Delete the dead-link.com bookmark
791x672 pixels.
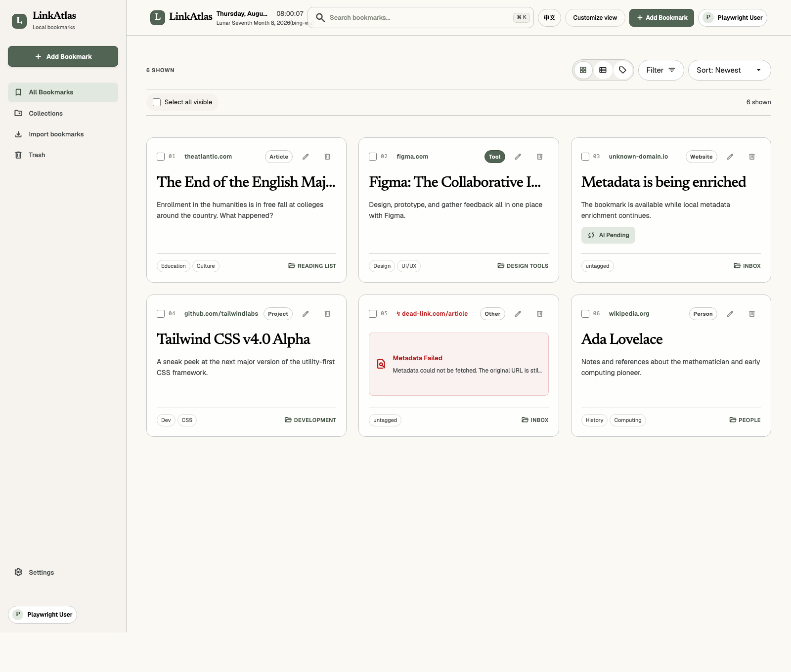point(539,314)
